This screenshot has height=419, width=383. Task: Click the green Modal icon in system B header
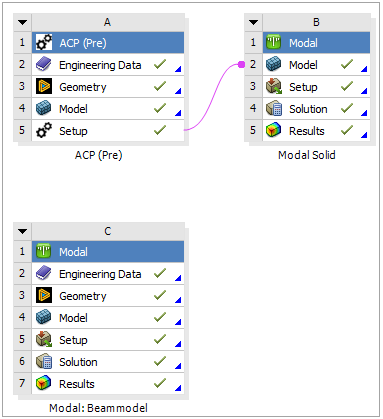point(274,42)
